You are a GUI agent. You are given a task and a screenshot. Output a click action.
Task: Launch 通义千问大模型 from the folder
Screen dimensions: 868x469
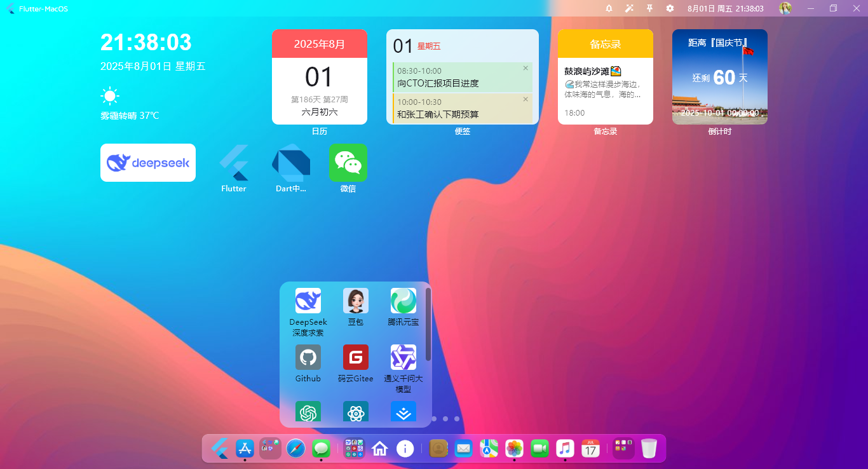point(403,357)
